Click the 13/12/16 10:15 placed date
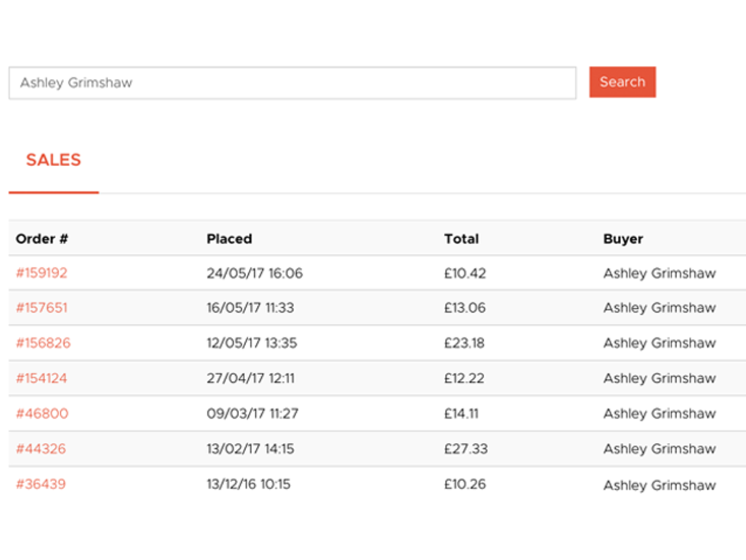 click(x=248, y=484)
